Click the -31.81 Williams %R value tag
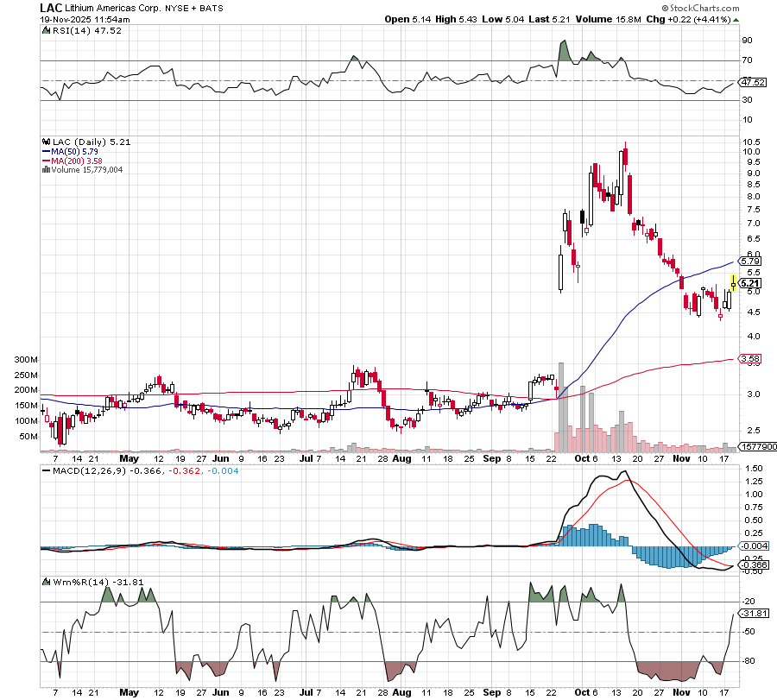Image resolution: width=777 pixels, height=700 pixels. pos(753,614)
